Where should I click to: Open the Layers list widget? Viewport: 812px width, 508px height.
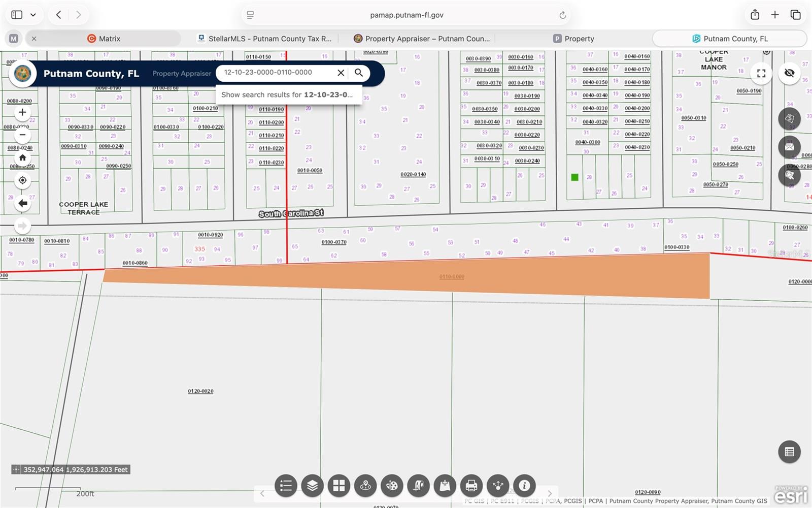click(312, 486)
